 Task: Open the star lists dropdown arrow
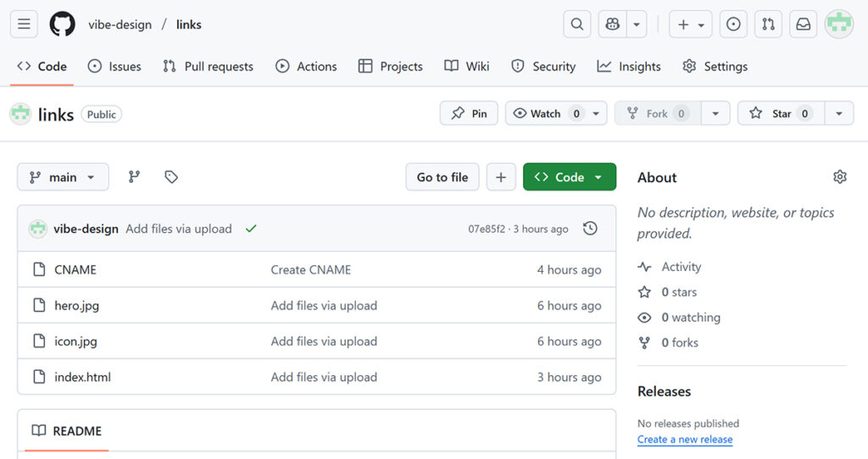pyautogui.click(x=838, y=113)
